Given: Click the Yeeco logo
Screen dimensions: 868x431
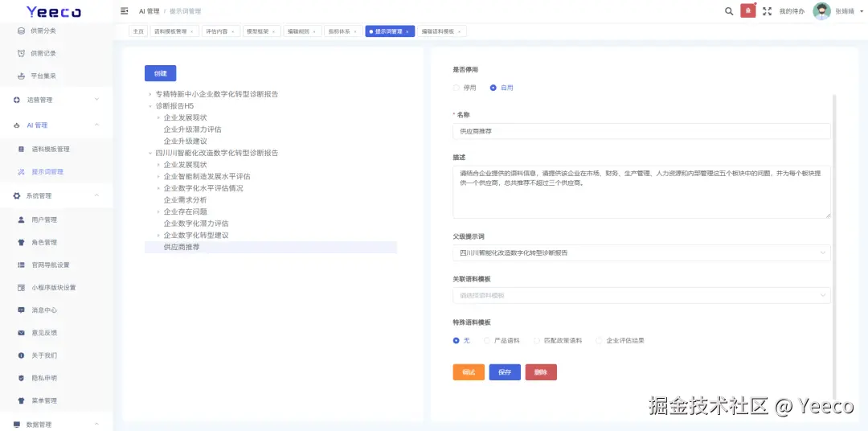Looking at the screenshot, I should point(54,11).
